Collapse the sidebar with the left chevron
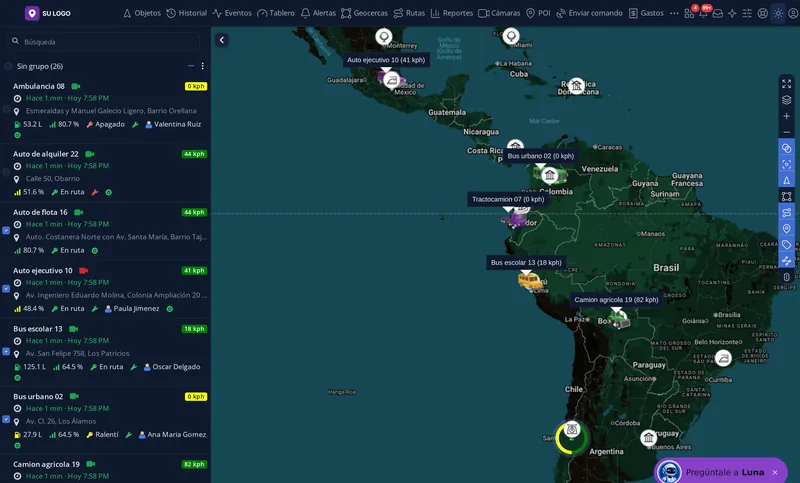The height and width of the screenshot is (483, 800). tap(222, 40)
